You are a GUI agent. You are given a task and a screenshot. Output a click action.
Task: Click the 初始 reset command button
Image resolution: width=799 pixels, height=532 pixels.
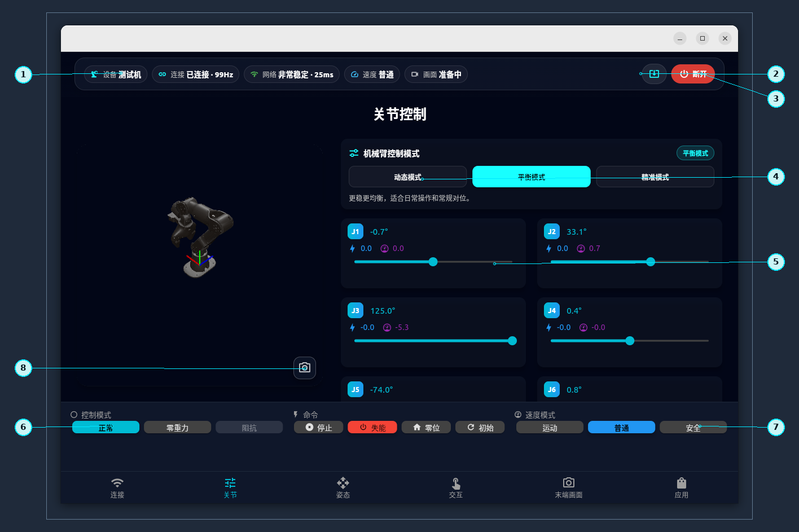[480, 428]
